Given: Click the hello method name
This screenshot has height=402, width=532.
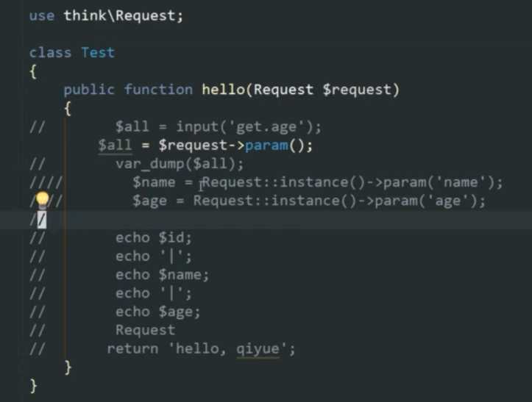Looking at the screenshot, I should click(223, 90).
